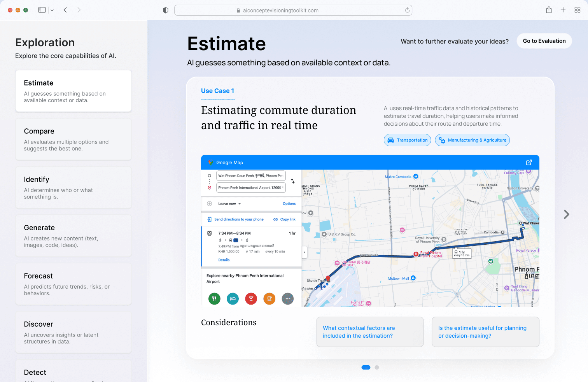Explore nearby coffee shops icon
The height and width of the screenshot is (382, 588).
(269, 299)
